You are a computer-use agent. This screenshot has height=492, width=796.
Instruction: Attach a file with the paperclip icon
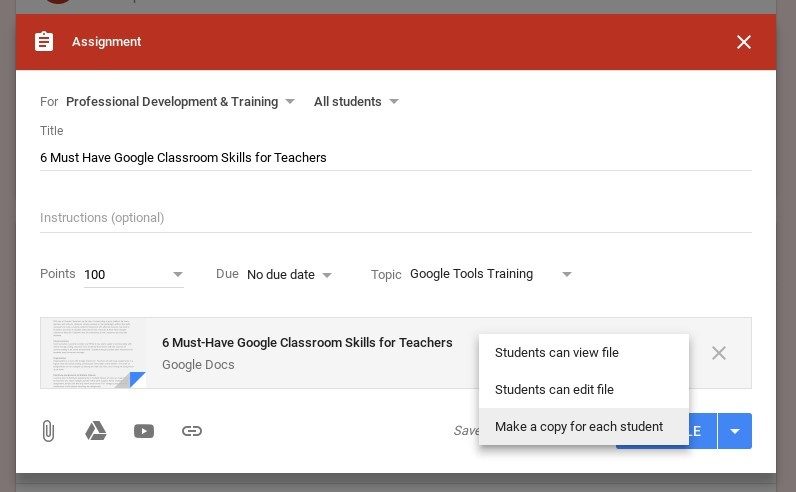(x=48, y=431)
